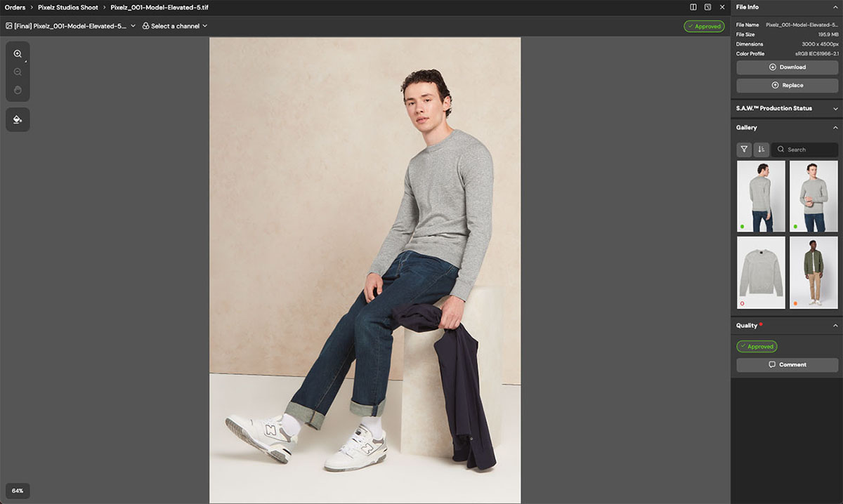Image resolution: width=843 pixels, height=504 pixels.
Task: Click the Gallery sort order icon
Action: (x=761, y=150)
